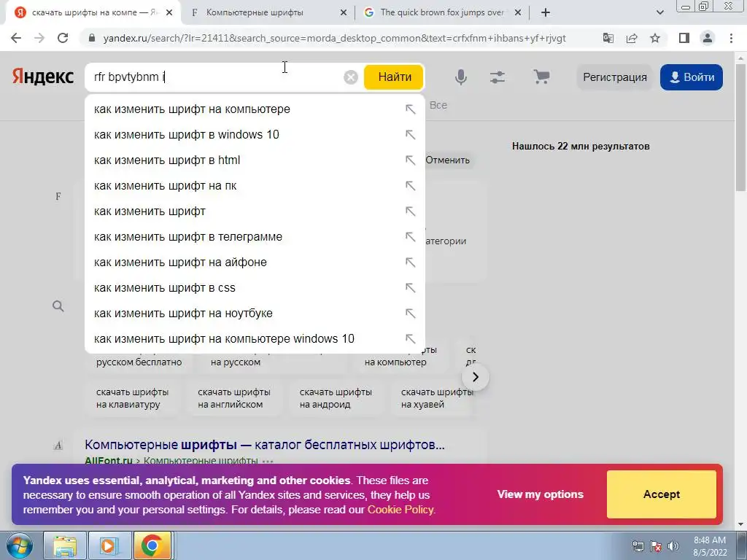This screenshot has width=747, height=560.
Task: Click the volume speaker tray icon
Action: (x=673, y=546)
